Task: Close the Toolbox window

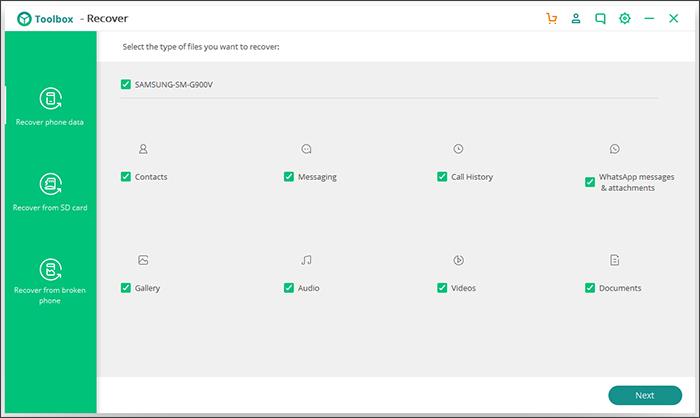Action: pyautogui.click(x=674, y=18)
